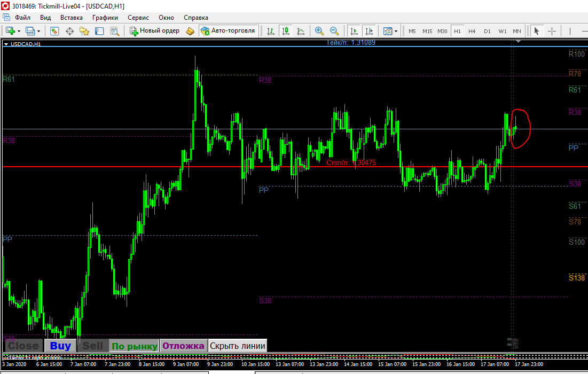The image size is (588, 374).
Task: Switch to line chart icon
Action: click(x=301, y=31)
